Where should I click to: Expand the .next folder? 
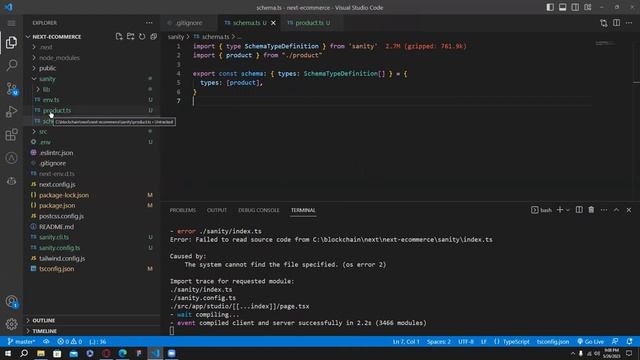point(46,47)
